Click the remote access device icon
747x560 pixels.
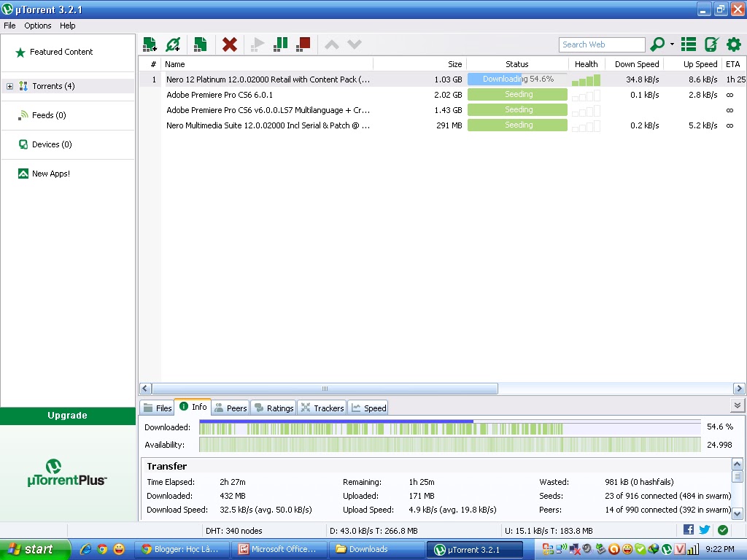(711, 44)
